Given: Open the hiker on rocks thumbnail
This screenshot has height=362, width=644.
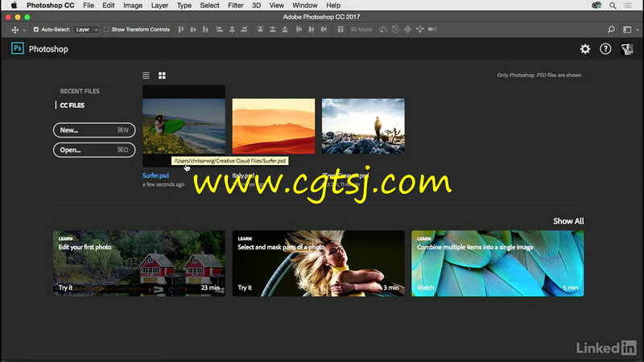Looking at the screenshot, I should click(x=363, y=126).
